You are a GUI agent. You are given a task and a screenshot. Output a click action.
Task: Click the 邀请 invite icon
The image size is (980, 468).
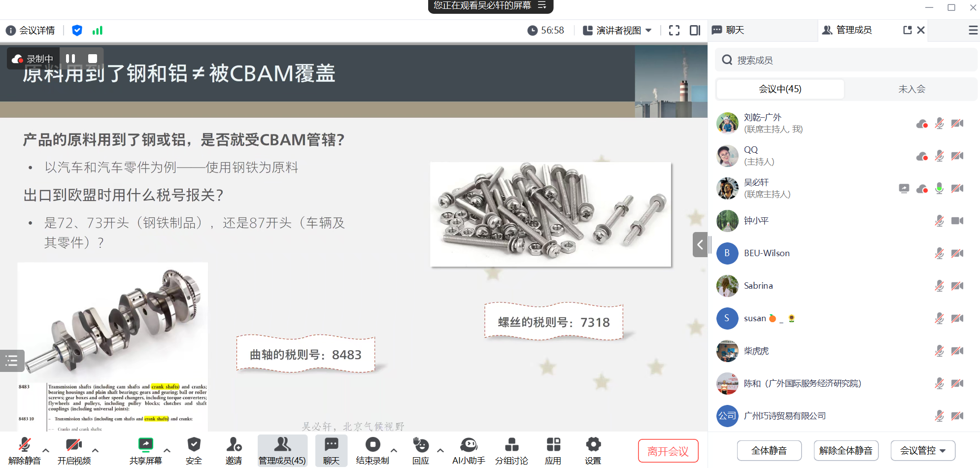[x=234, y=446]
